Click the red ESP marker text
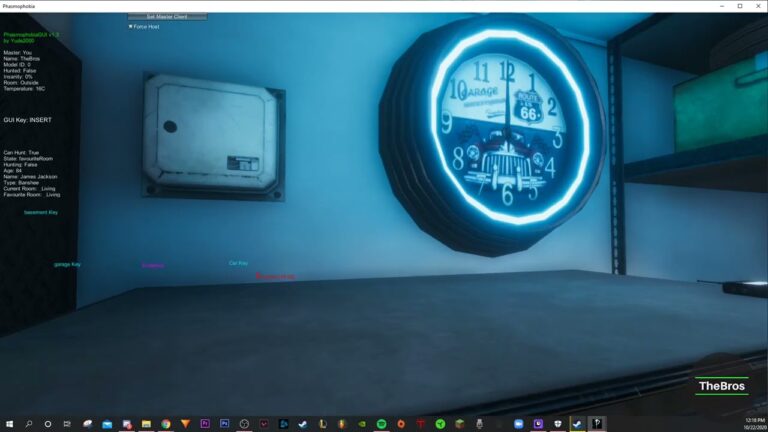768x432 pixels. 275,277
